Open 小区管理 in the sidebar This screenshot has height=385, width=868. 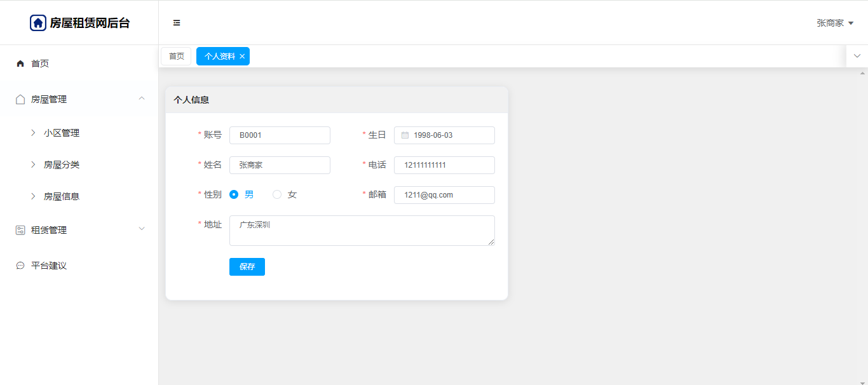pos(62,133)
